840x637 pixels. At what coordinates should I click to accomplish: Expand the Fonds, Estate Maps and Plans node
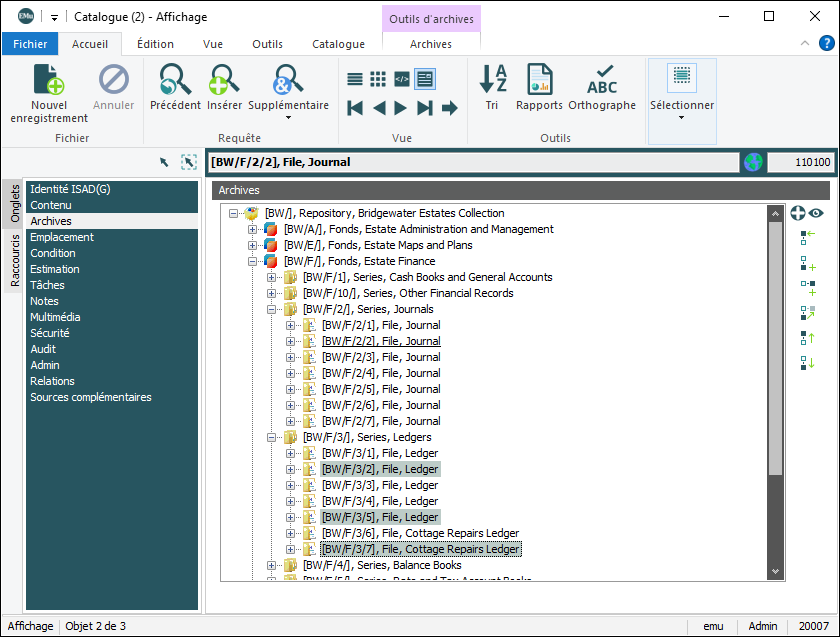[x=253, y=245]
